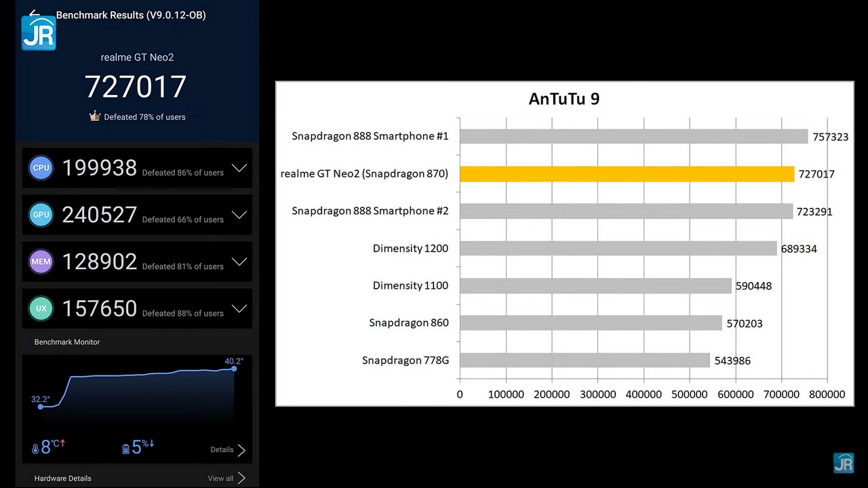868x488 pixels.
Task: Click the 689334 value label
Action: pyautogui.click(x=799, y=249)
